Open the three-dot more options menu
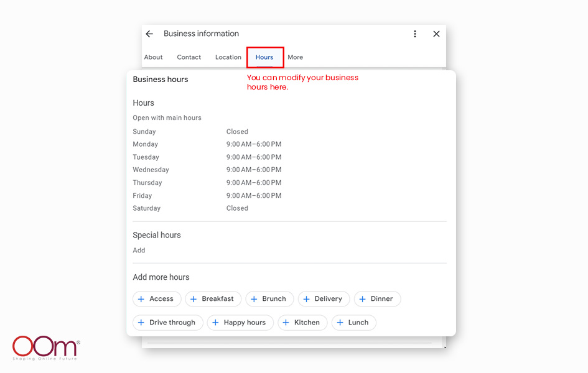 (x=415, y=34)
